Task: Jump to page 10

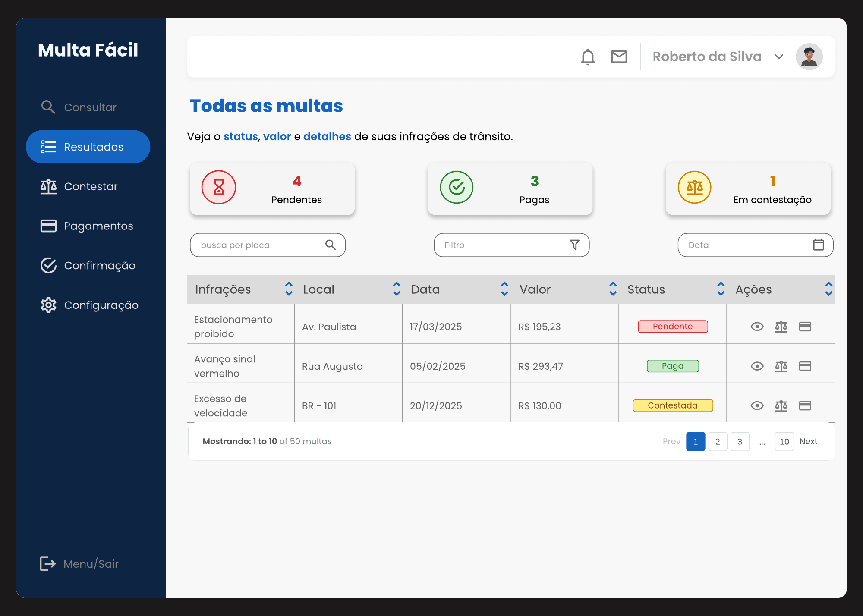Action: [x=784, y=441]
